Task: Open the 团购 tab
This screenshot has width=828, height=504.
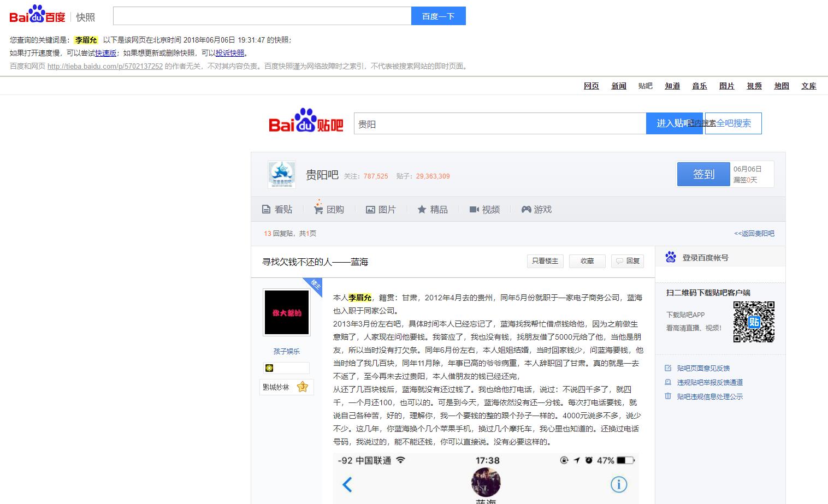Action: pos(329,210)
